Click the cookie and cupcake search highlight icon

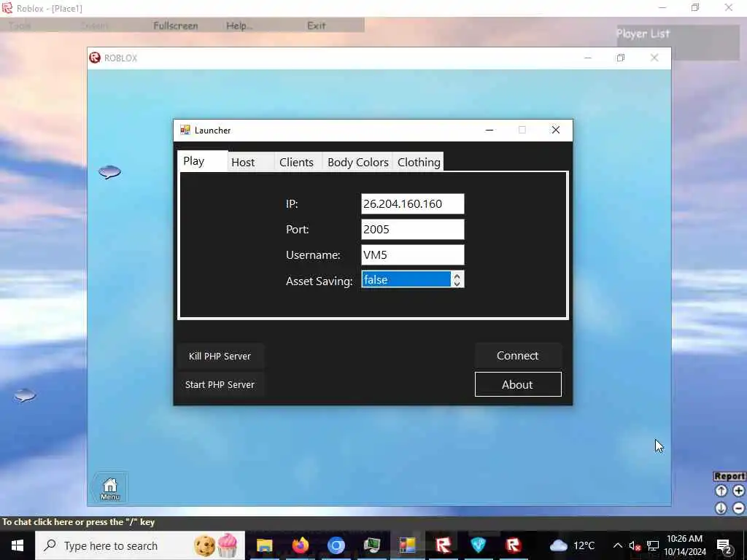click(x=216, y=545)
